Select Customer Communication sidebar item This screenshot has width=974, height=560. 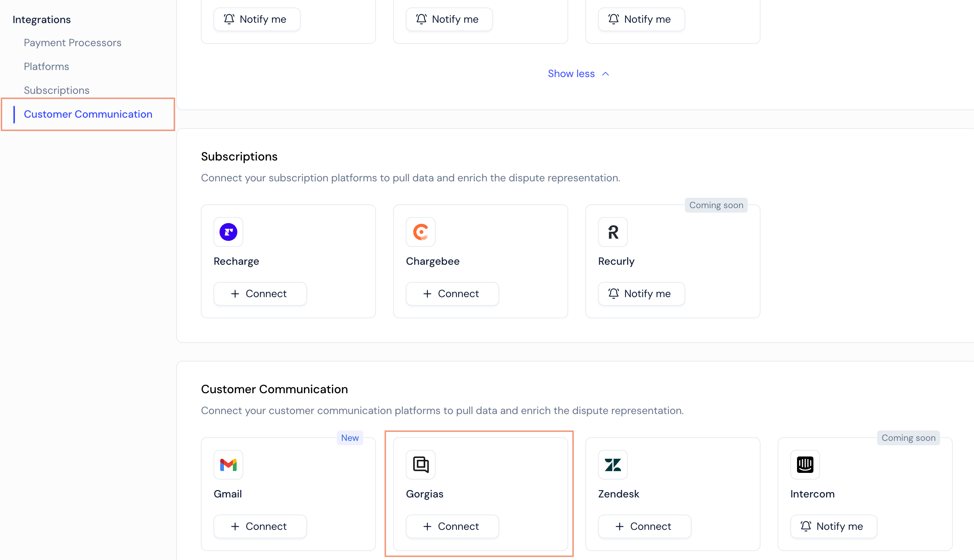88,114
